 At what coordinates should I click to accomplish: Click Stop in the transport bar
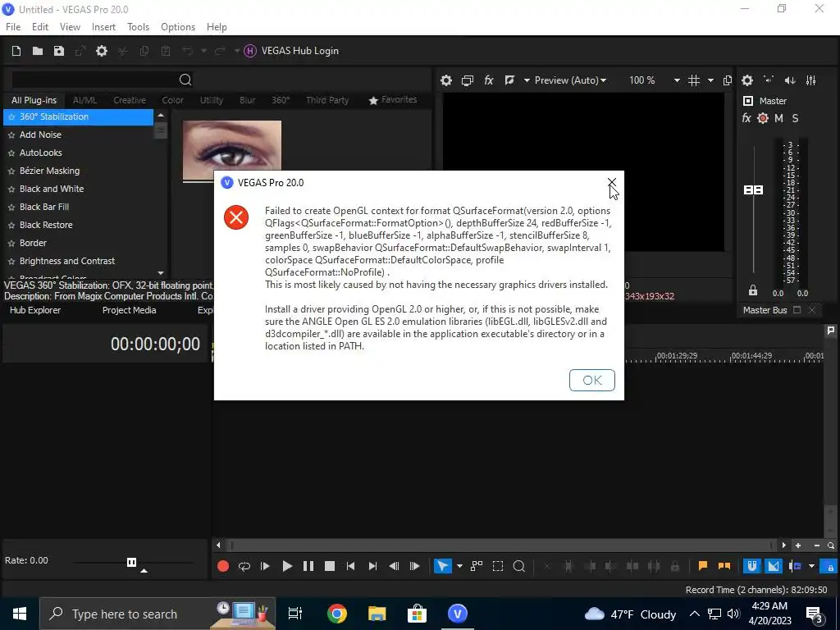coord(330,566)
